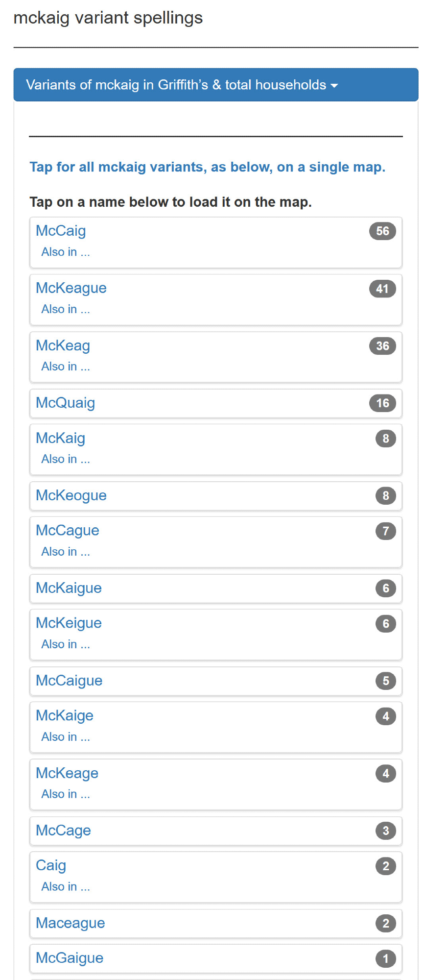424x980 pixels.
Task: Open the McKaigue variant
Action: (69, 588)
